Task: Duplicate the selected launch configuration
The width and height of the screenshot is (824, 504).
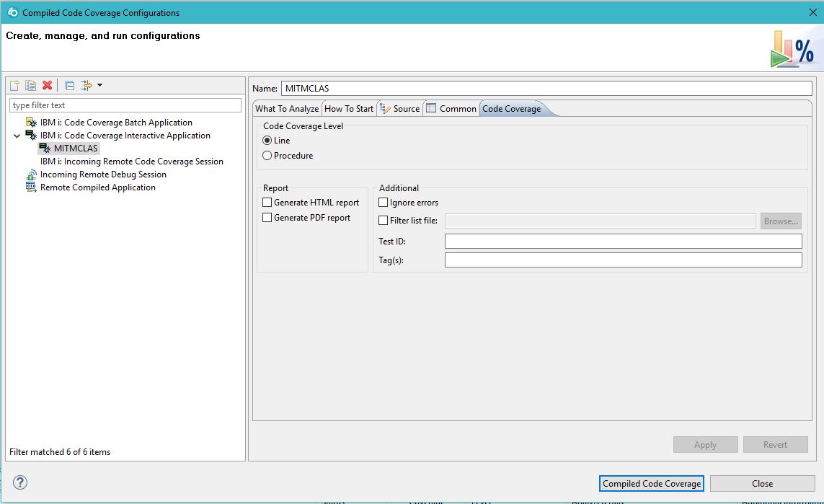Action: point(30,85)
